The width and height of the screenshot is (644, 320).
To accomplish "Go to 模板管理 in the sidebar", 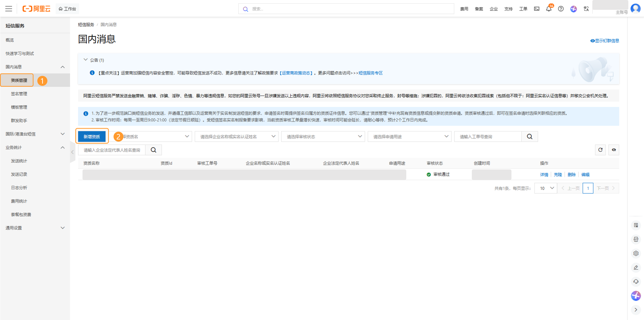I will pyautogui.click(x=19, y=107).
